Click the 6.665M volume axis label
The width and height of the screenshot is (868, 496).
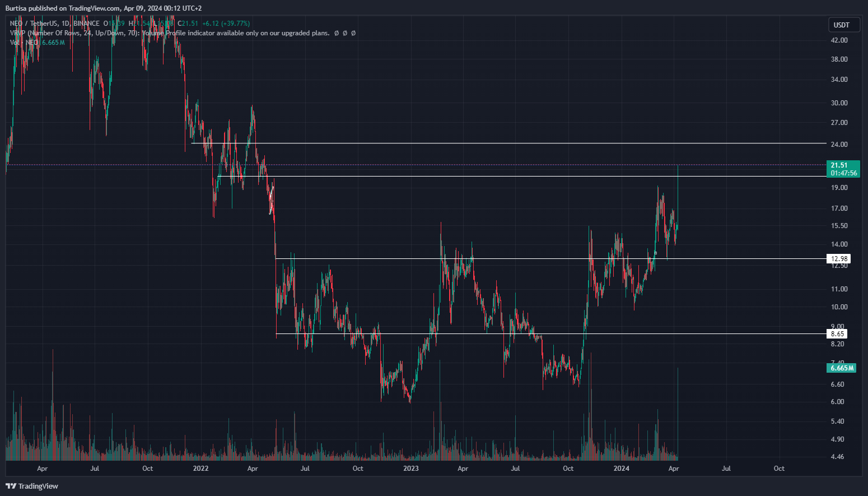click(842, 368)
